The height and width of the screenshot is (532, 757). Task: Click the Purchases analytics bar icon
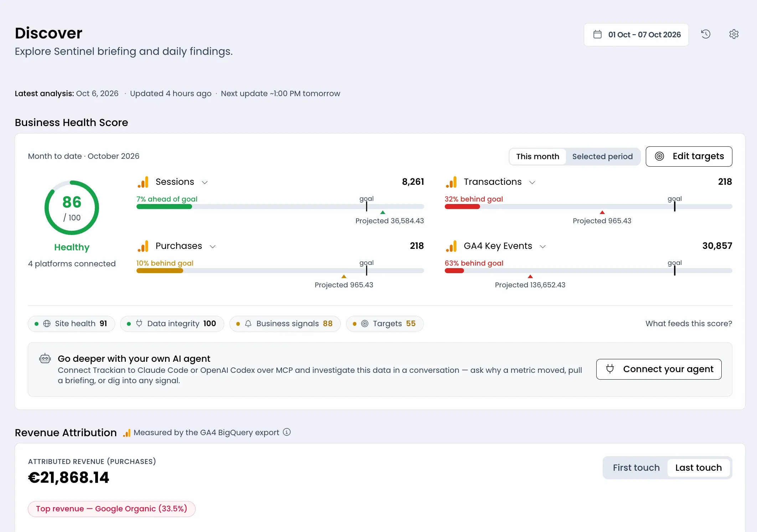pos(143,246)
